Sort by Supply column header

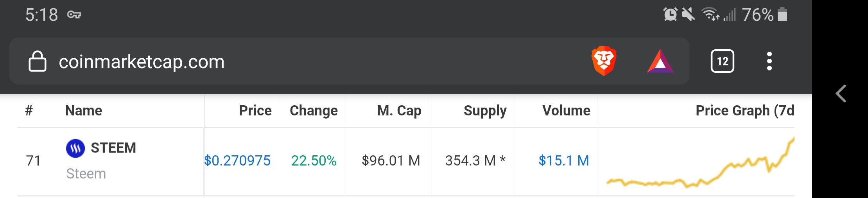pyautogui.click(x=485, y=111)
